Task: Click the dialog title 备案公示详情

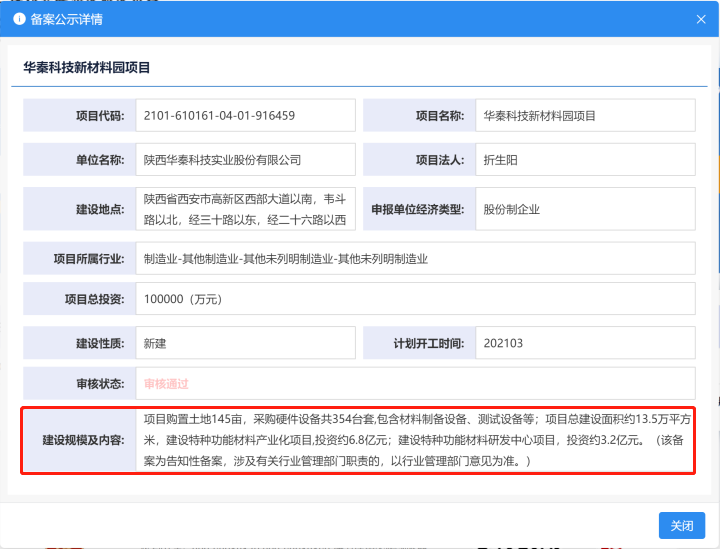Action: (x=67, y=19)
